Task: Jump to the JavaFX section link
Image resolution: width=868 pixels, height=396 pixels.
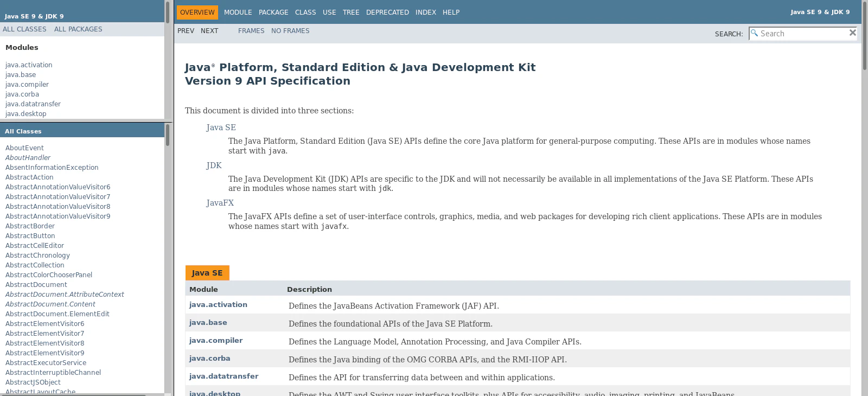Action: [220, 203]
